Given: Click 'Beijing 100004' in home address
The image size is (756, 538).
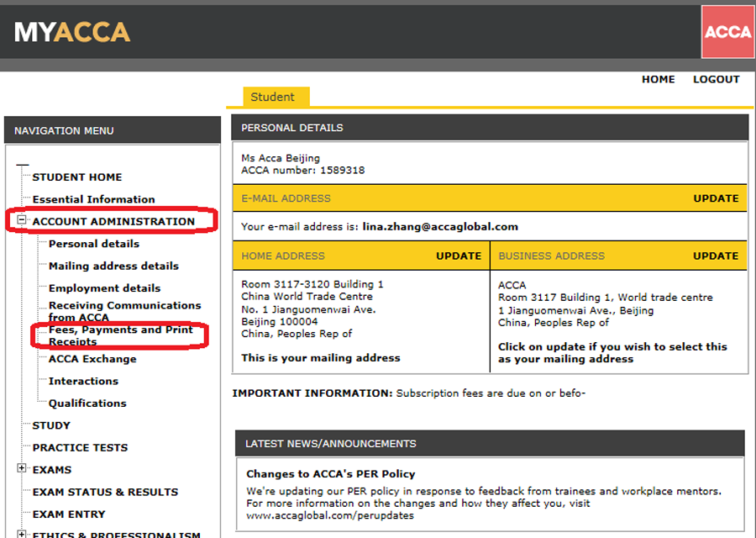Looking at the screenshot, I should coord(279,322).
